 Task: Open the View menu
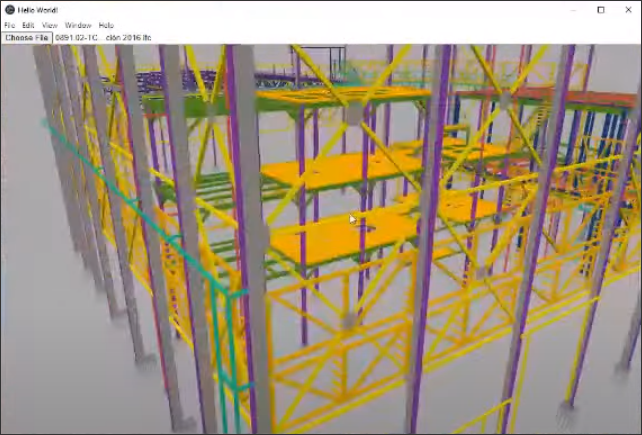(x=49, y=25)
